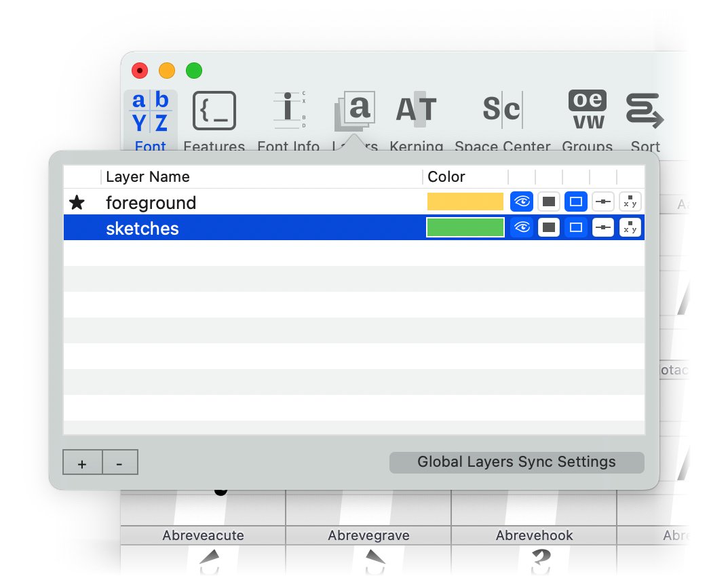Toggle visibility eye for foreground layer
This screenshot has width=728, height=576.
(521, 201)
